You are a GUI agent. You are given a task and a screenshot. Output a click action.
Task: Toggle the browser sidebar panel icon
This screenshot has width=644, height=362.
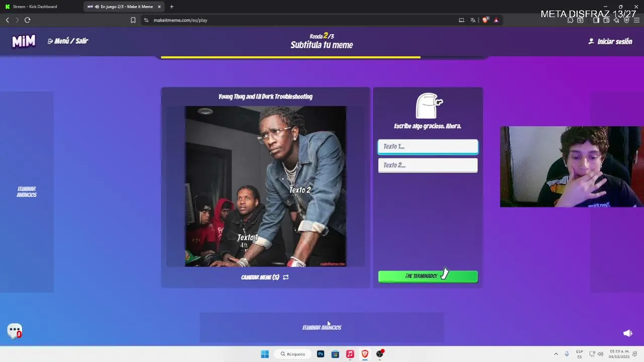[x=596, y=20]
